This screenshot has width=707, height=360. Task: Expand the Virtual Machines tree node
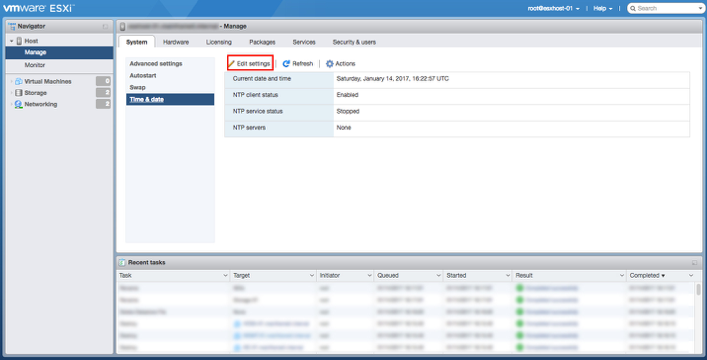12,81
